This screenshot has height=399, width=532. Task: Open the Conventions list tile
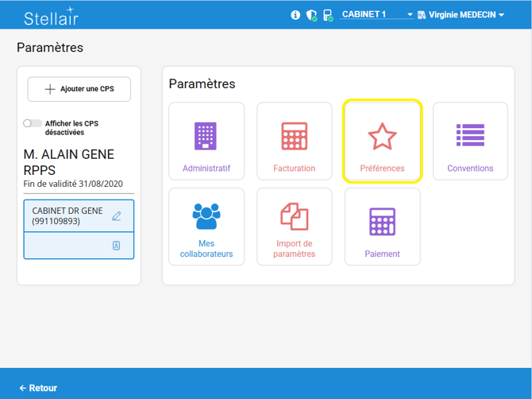(470, 141)
